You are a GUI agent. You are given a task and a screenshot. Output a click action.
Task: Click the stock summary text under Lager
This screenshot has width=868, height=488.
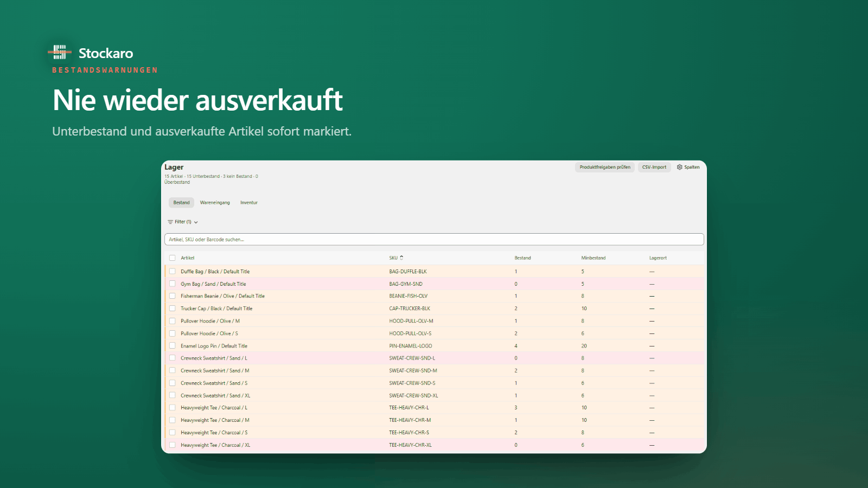211,179
